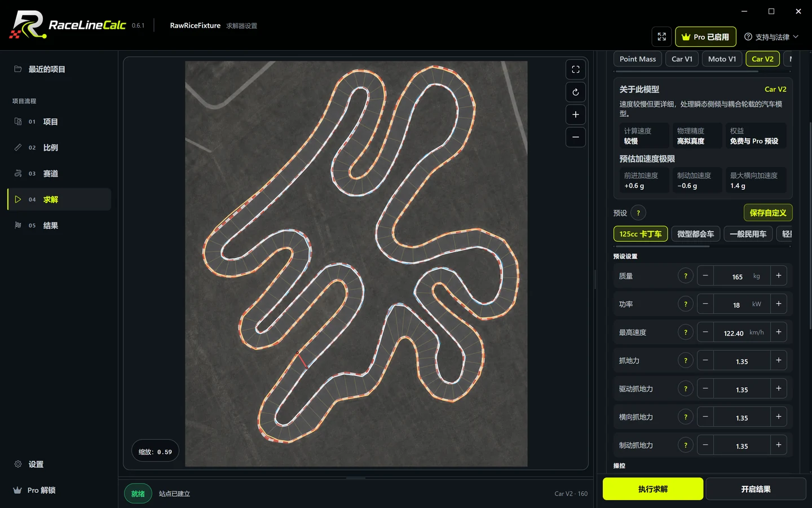The width and height of the screenshot is (812, 508).
Task: Open 设置 from the sidebar
Action: [59, 464]
